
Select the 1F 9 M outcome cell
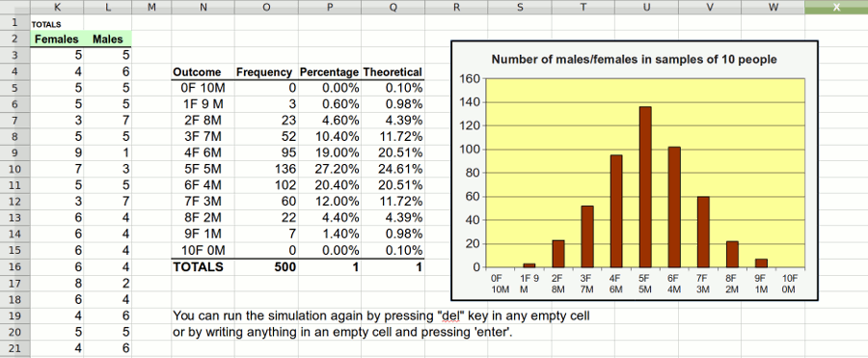click(x=203, y=103)
